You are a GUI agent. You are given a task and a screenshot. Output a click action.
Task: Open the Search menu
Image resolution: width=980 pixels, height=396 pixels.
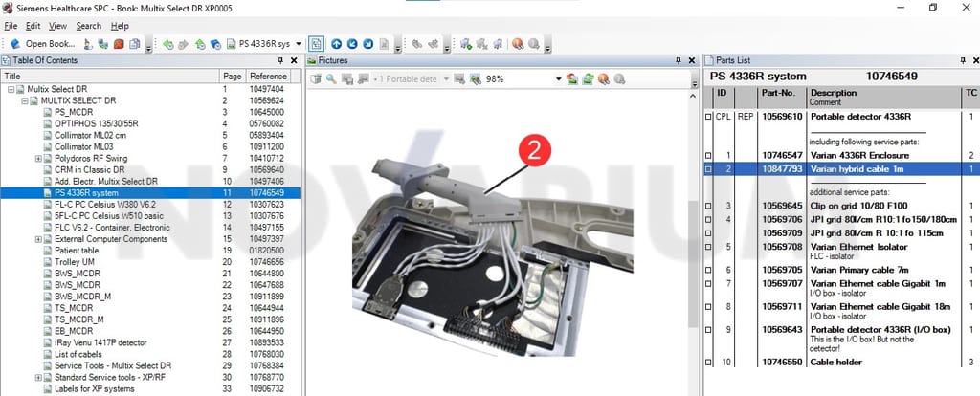[89, 26]
